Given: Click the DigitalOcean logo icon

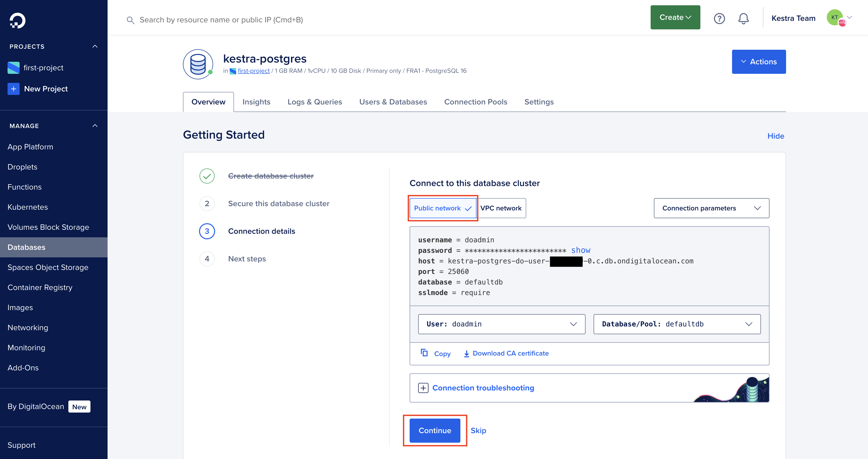Looking at the screenshot, I should pyautogui.click(x=17, y=20).
